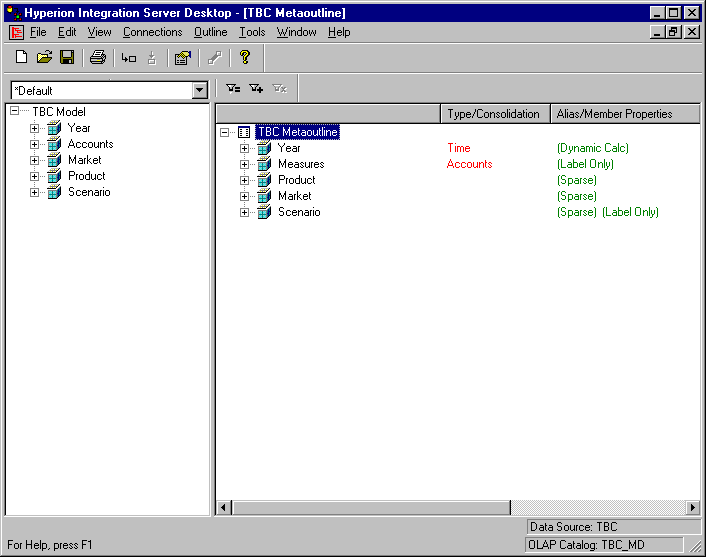Screen dimensions: 706x557
Task: Open the Edit menu
Action: point(67,32)
